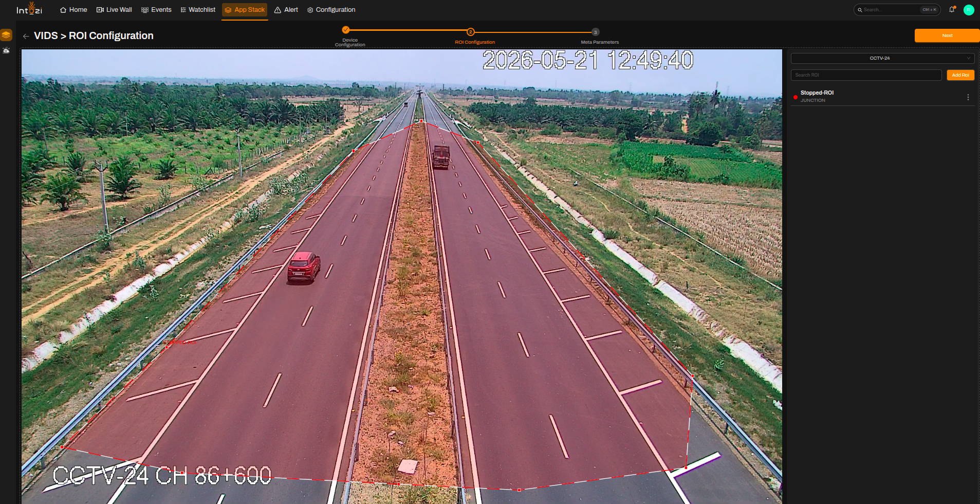Focus the Search ROI field
Image resolution: width=980 pixels, height=504 pixels.
coord(866,75)
